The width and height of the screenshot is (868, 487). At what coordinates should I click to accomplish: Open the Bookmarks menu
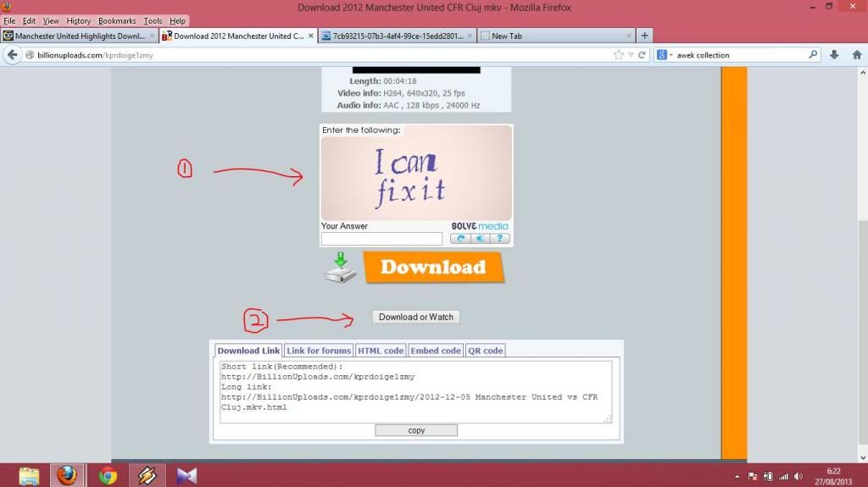pos(117,21)
